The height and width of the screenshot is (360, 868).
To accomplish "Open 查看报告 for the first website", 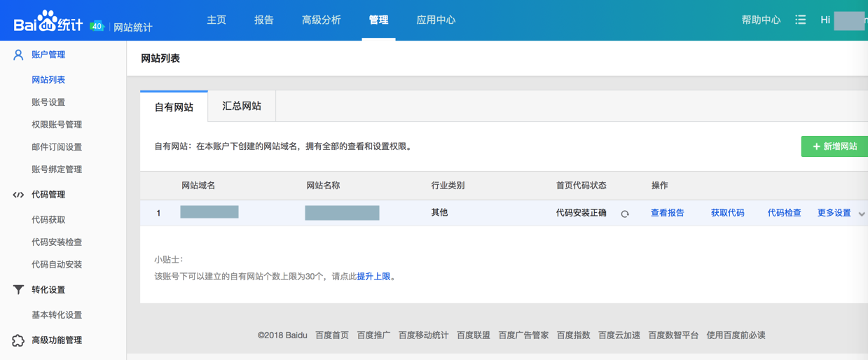I will [x=667, y=213].
